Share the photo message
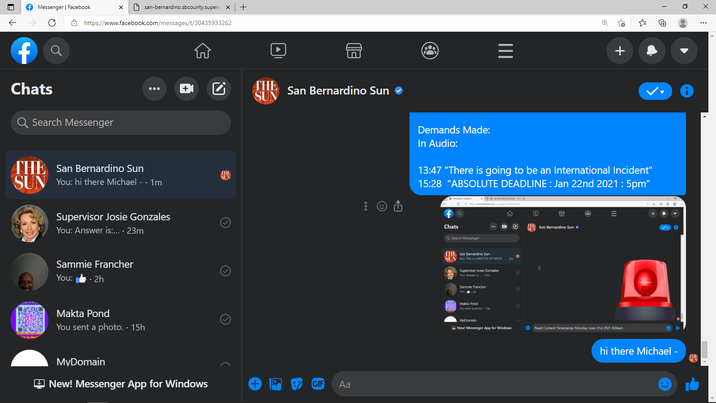Image resolution: width=716 pixels, height=403 pixels. 398,206
